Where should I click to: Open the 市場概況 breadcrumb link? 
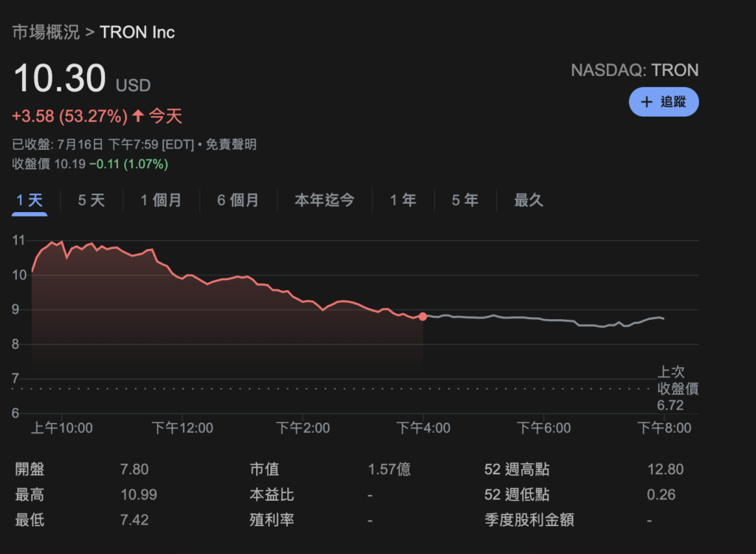46,33
